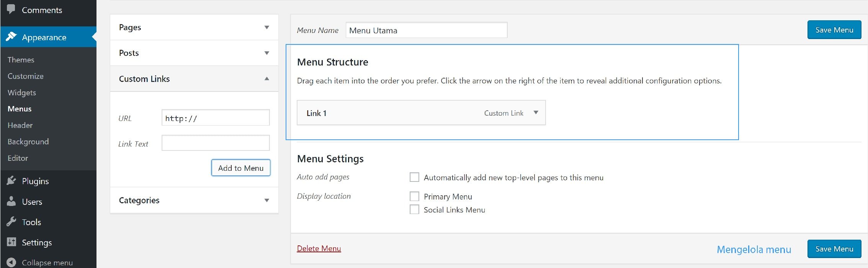Click the Delete Menu link

pos(319,248)
